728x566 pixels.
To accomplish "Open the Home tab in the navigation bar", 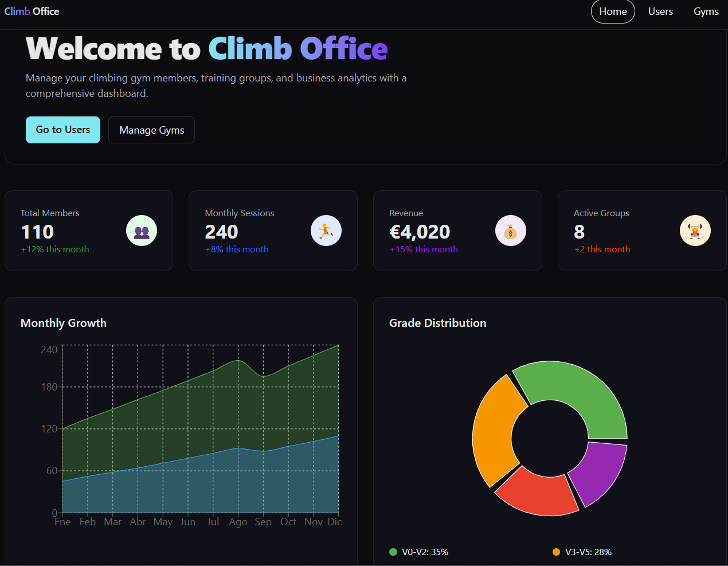I will [613, 11].
